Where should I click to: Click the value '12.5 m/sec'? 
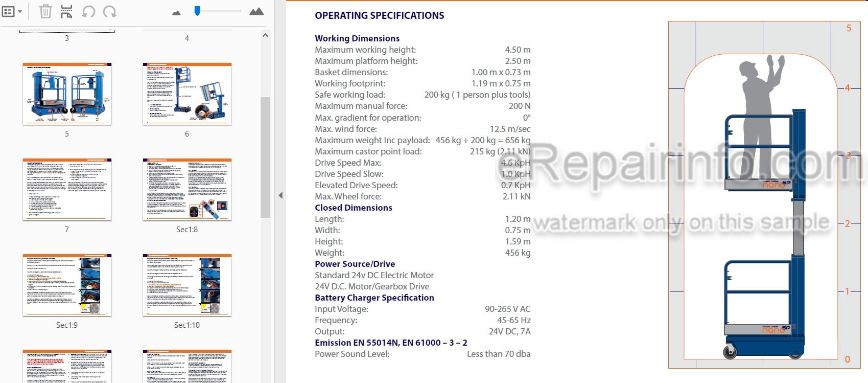(x=510, y=129)
